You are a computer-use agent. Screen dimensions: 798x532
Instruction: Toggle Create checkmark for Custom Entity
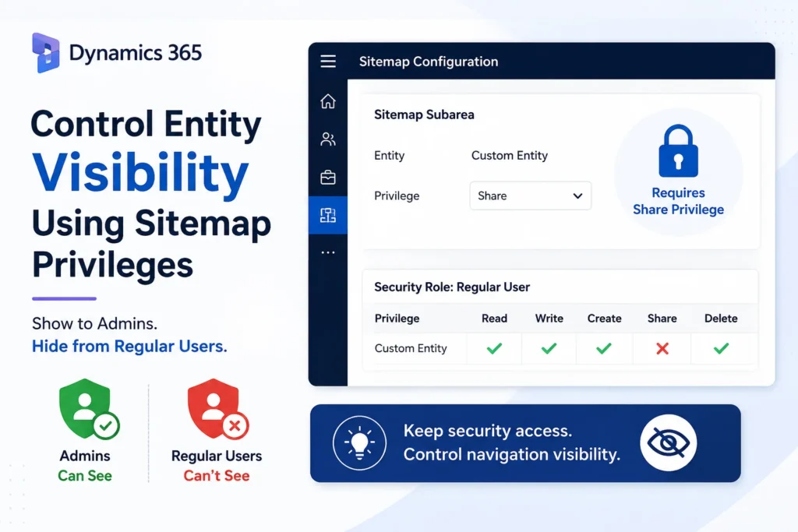(604, 348)
